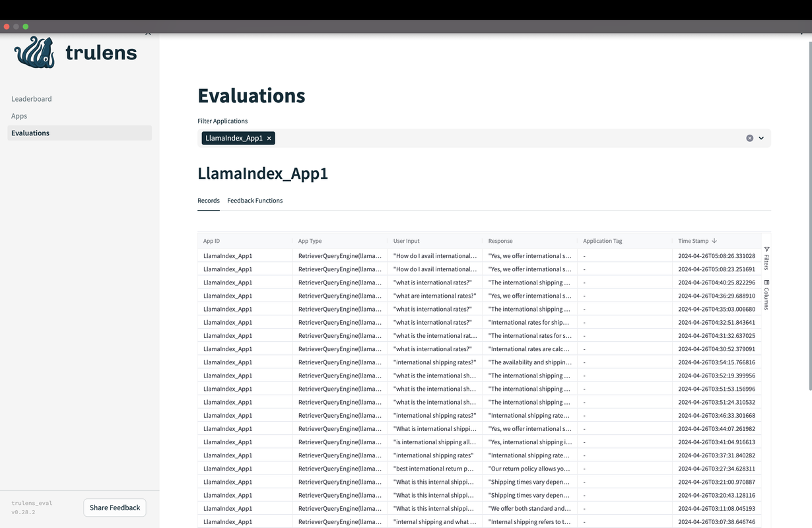
Task: Sort by the App ID column header
Action: (x=212, y=241)
